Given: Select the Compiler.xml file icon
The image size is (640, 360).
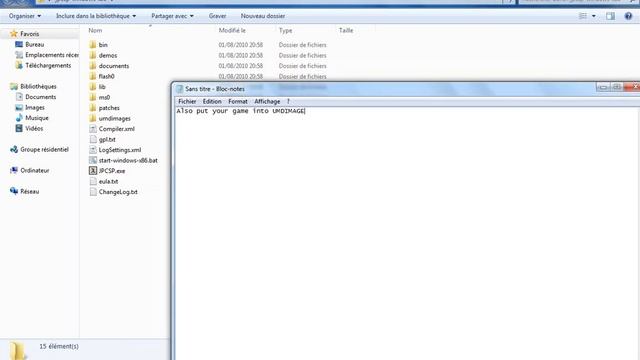Looking at the screenshot, I should pos(93,129).
